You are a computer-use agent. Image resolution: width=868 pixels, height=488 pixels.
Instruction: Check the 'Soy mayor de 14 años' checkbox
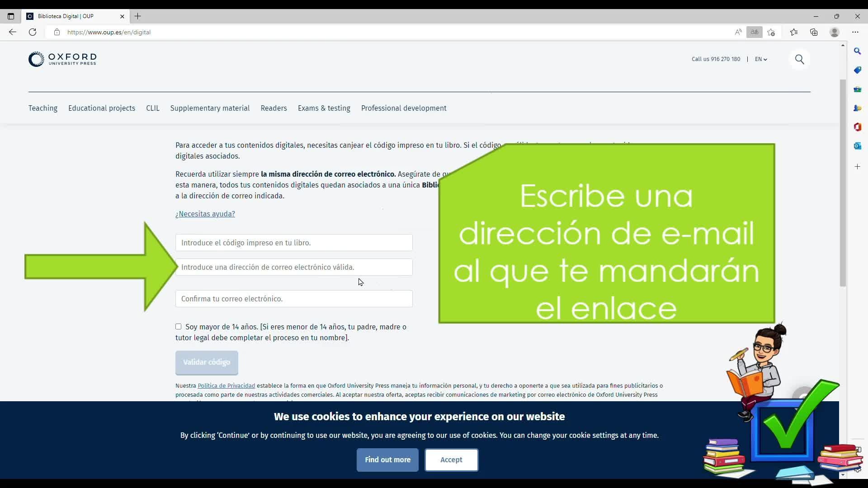pyautogui.click(x=179, y=327)
